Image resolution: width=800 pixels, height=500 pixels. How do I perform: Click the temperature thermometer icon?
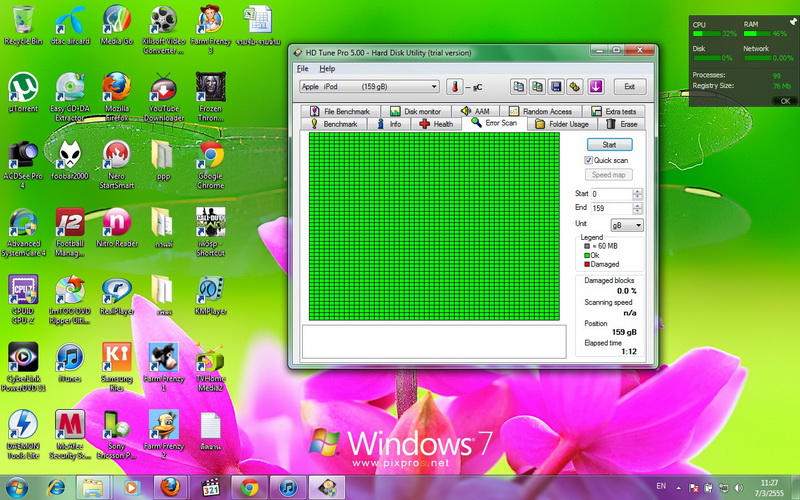tap(455, 87)
